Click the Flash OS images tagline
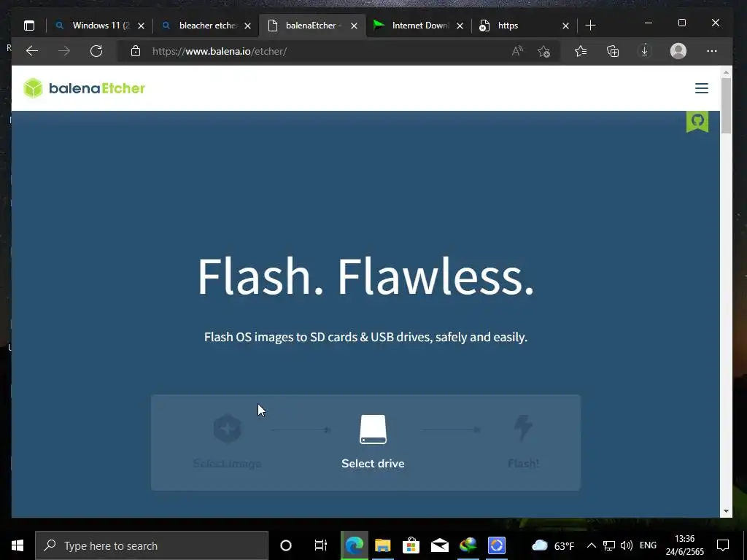747x560 pixels. (x=366, y=337)
